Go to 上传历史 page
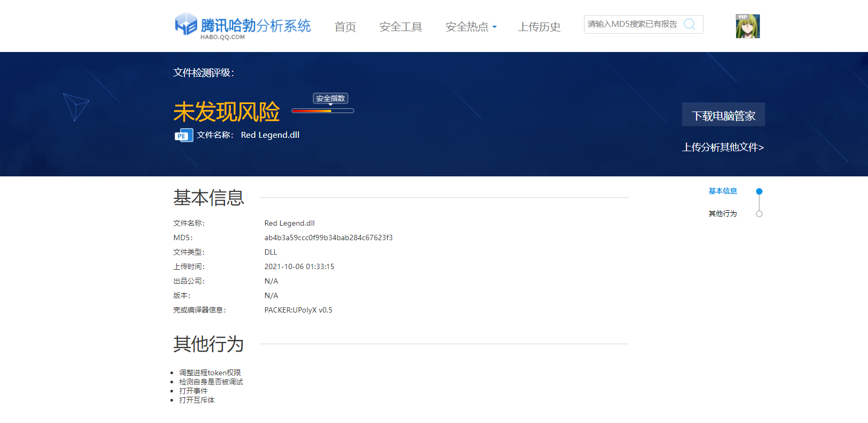868x423 pixels. (539, 27)
